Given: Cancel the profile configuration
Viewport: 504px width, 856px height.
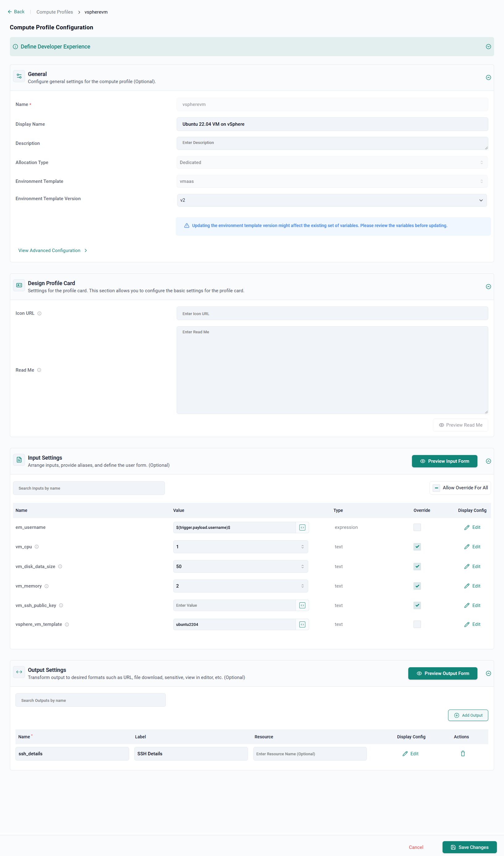Looking at the screenshot, I should click(416, 848).
